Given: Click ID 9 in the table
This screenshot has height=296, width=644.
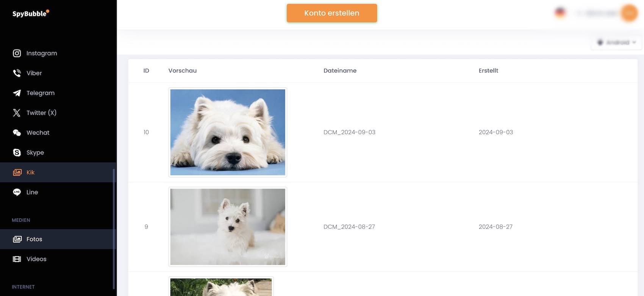Looking at the screenshot, I should (146, 227).
